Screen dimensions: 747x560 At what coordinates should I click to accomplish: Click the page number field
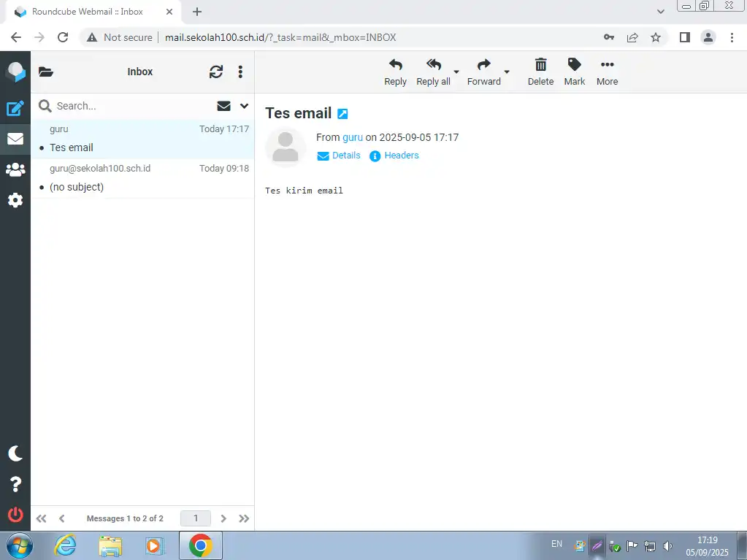195,518
